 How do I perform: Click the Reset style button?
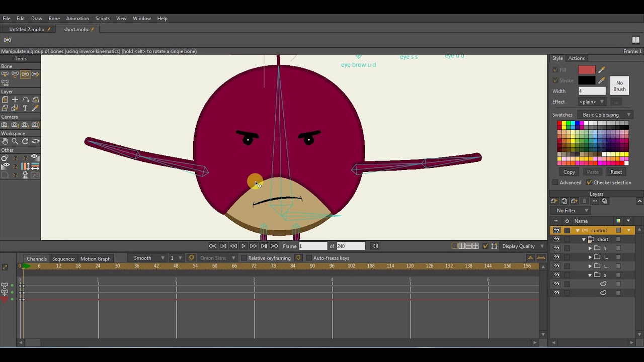click(x=616, y=172)
